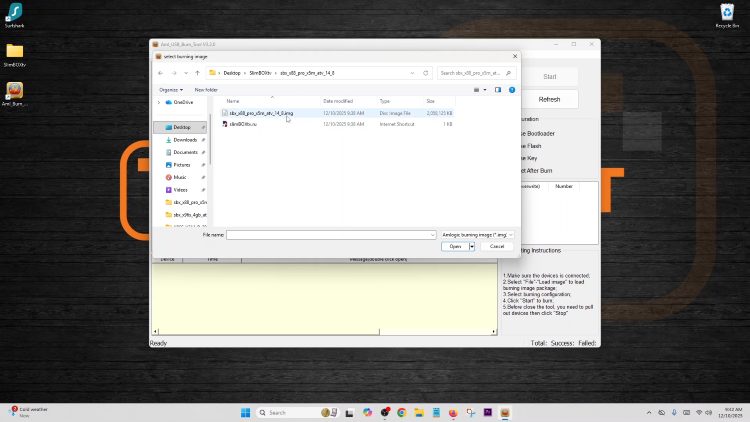Go up one folder level with up arrow
Image resolution: width=750 pixels, height=422 pixels.
point(198,73)
